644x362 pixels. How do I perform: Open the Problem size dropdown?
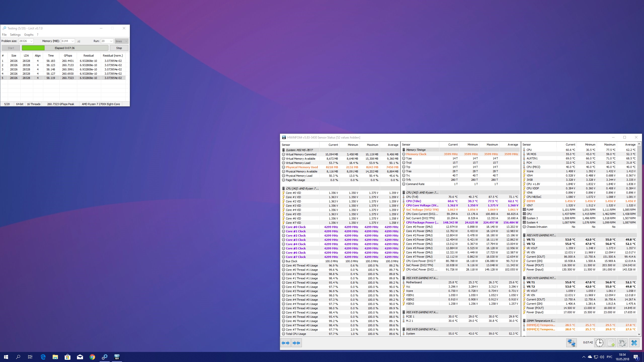(31, 41)
